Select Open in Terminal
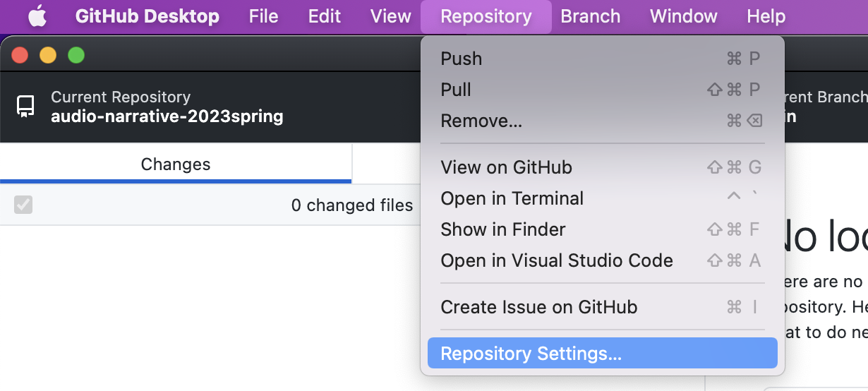 tap(512, 198)
